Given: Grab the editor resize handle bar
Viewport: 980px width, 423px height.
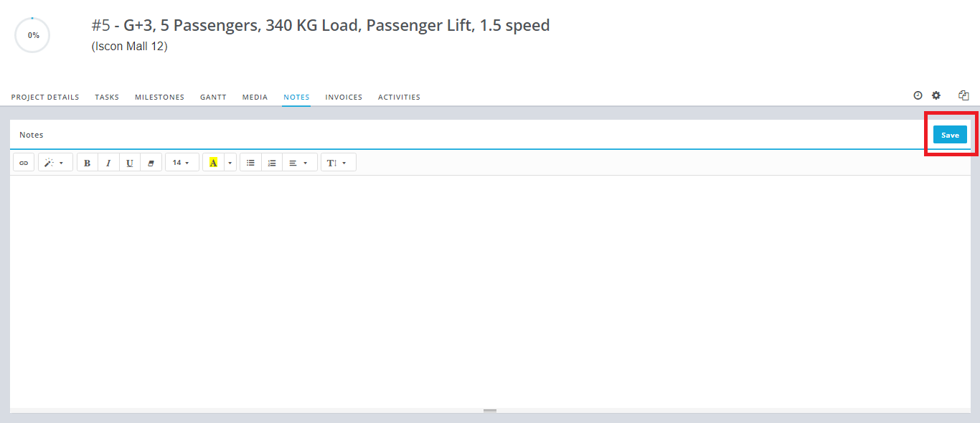Looking at the screenshot, I should pos(490,411).
